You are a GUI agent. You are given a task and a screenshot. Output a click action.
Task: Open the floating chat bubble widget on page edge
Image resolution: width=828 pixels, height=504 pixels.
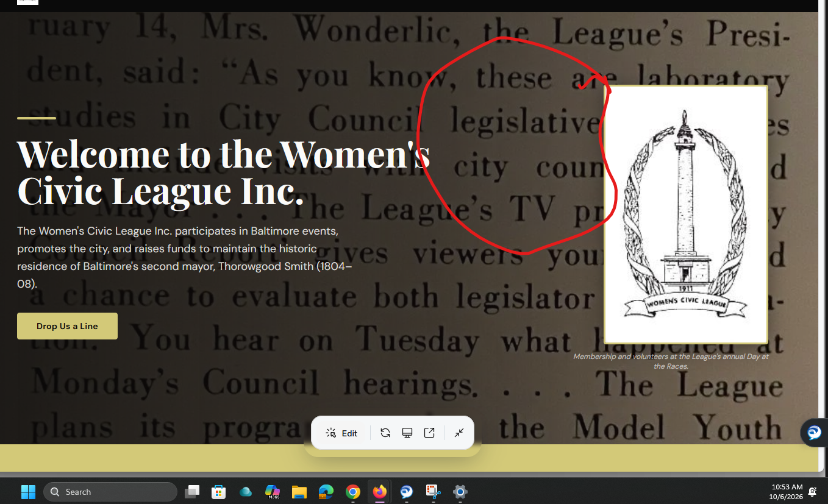(x=814, y=433)
